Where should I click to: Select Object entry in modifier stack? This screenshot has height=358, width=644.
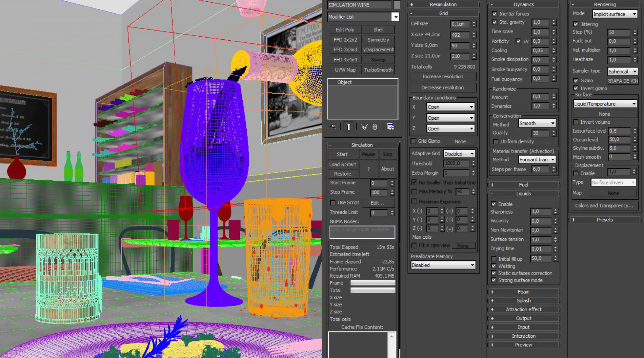(362, 82)
